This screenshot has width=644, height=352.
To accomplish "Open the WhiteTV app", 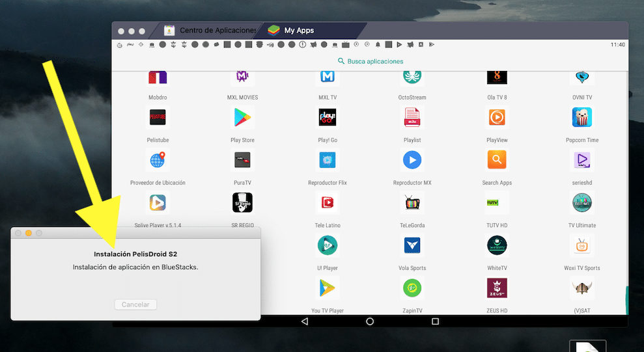I will 497,245.
